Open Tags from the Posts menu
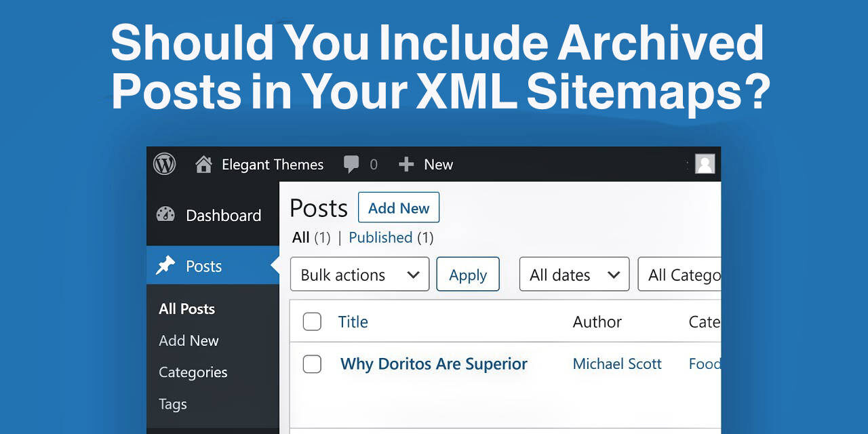This screenshot has width=868, height=434. (172, 404)
